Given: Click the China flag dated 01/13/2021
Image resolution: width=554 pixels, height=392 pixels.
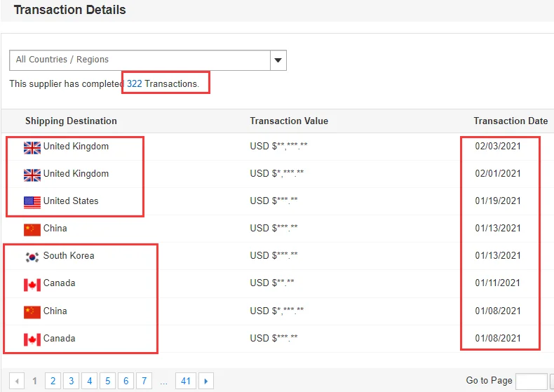Looking at the screenshot, I should click(32, 229).
